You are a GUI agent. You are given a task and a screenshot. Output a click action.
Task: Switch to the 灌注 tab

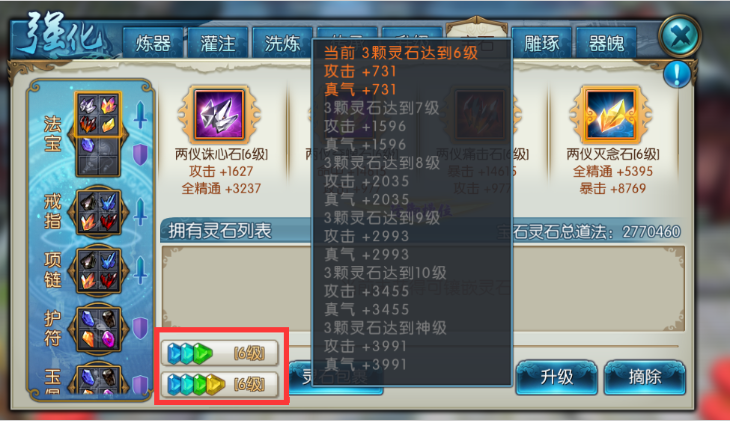[x=218, y=43]
